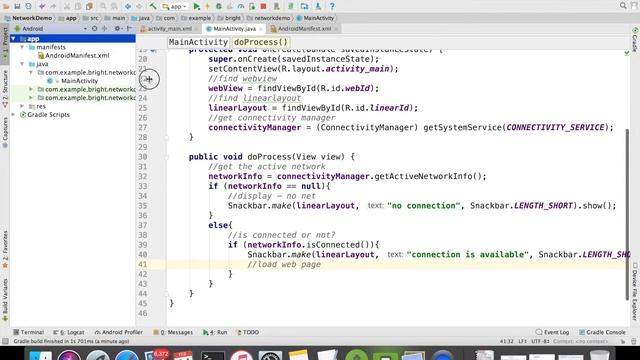
Task: Click MainActivity editor breadcrumb
Action: click(198, 42)
